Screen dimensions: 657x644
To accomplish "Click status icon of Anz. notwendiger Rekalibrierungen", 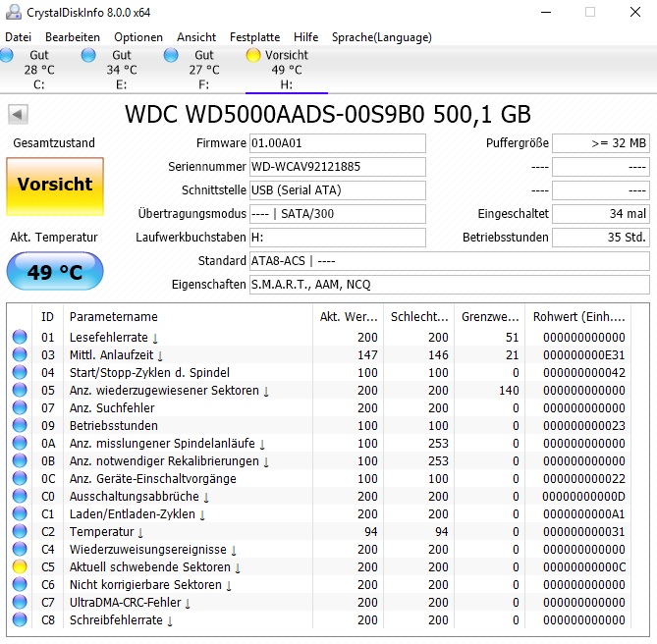I will click(x=20, y=460).
